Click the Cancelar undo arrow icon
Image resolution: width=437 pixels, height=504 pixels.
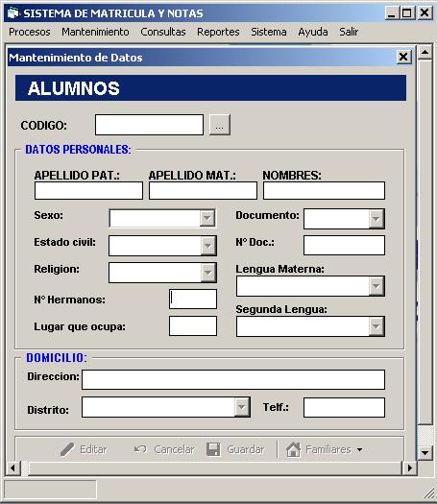[140, 449]
